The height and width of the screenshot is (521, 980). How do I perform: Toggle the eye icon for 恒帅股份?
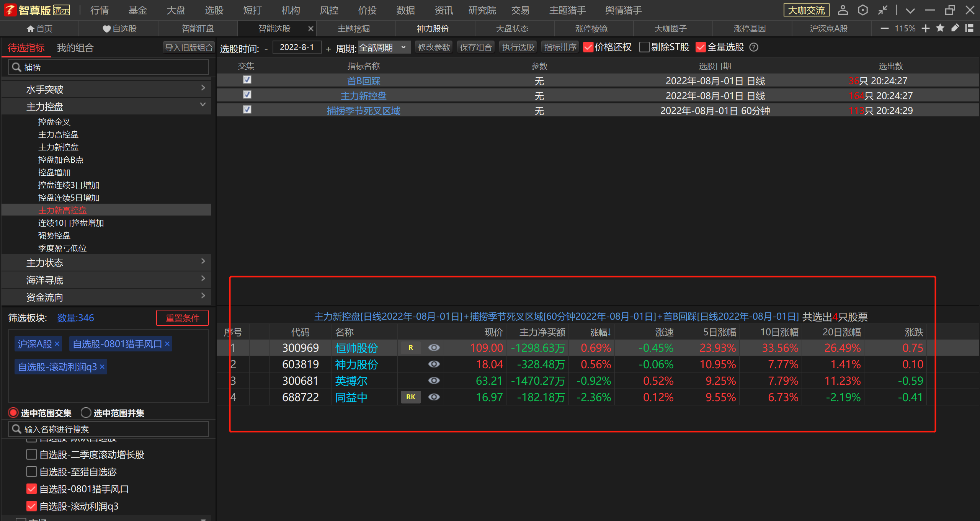point(434,348)
